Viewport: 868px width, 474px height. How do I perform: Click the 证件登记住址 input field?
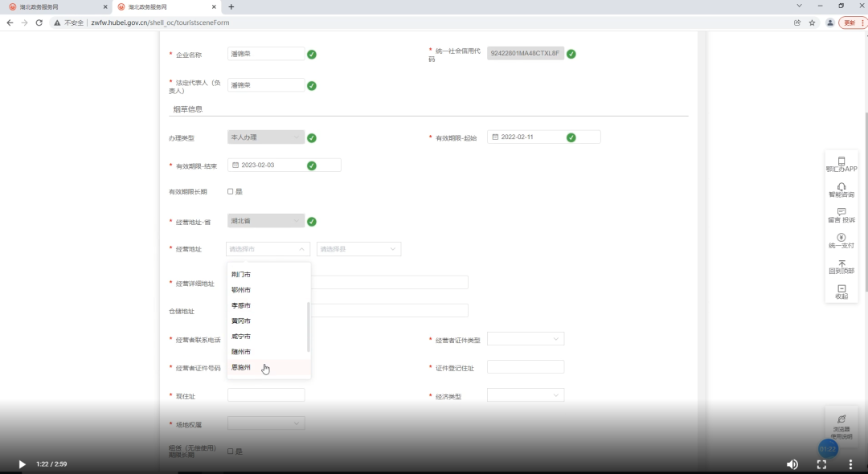[526, 366]
